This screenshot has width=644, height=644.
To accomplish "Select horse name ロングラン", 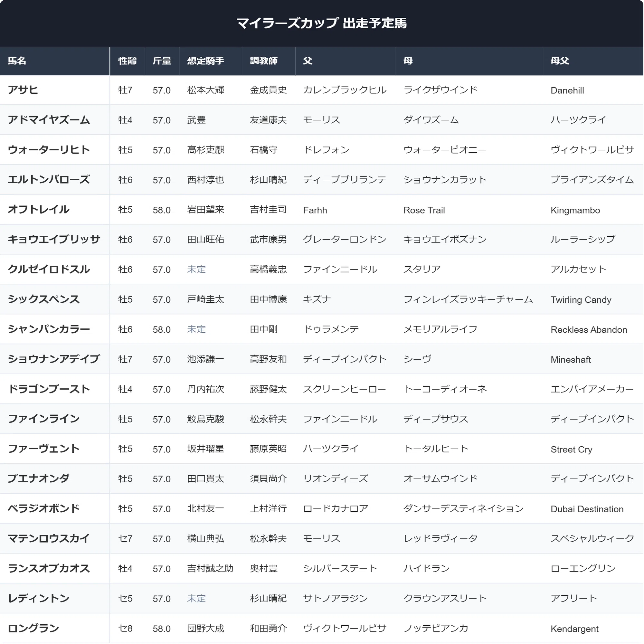I will [33, 628].
